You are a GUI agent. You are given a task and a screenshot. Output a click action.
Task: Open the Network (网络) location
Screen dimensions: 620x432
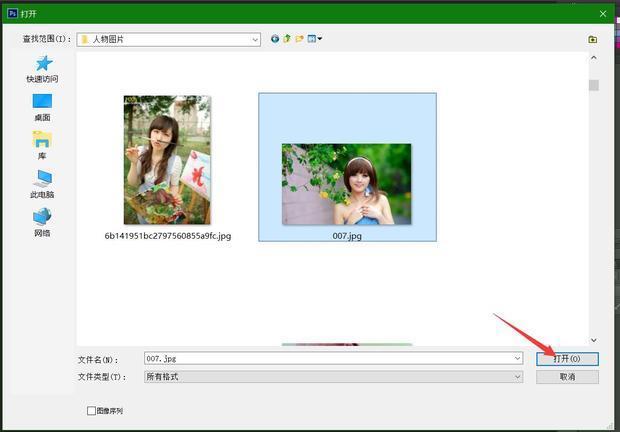pos(42,217)
